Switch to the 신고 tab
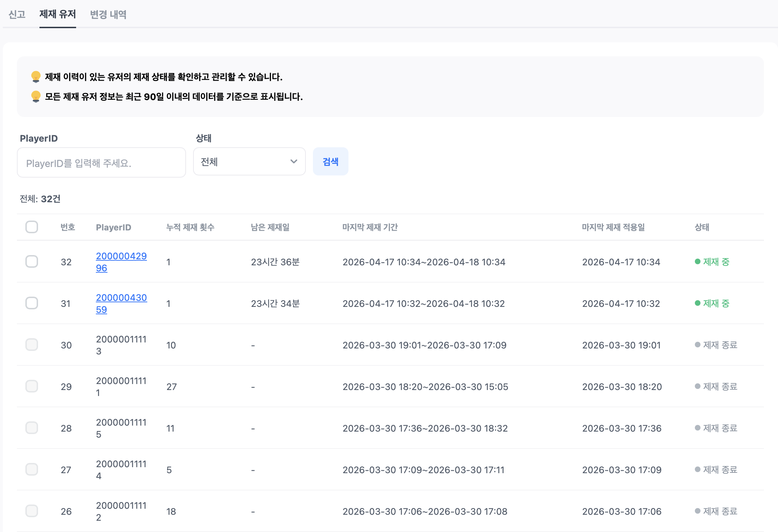Image resolution: width=778 pixels, height=532 pixels. (x=17, y=14)
